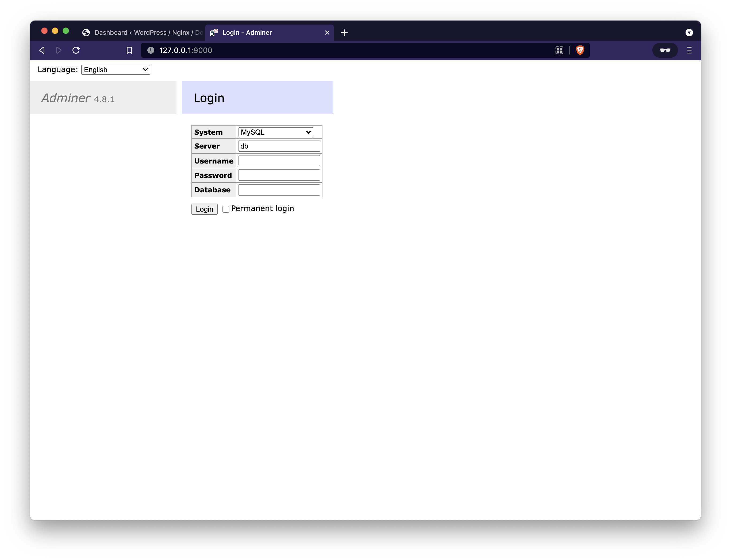Bookmark this page
This screenshot has width=731, height=560.
point(129,50)
